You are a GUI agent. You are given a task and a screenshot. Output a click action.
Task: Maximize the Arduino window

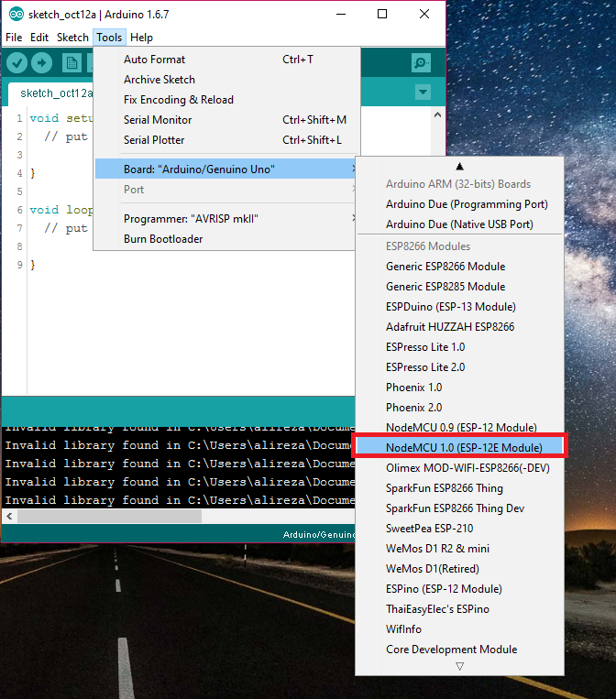click(382, 15)
